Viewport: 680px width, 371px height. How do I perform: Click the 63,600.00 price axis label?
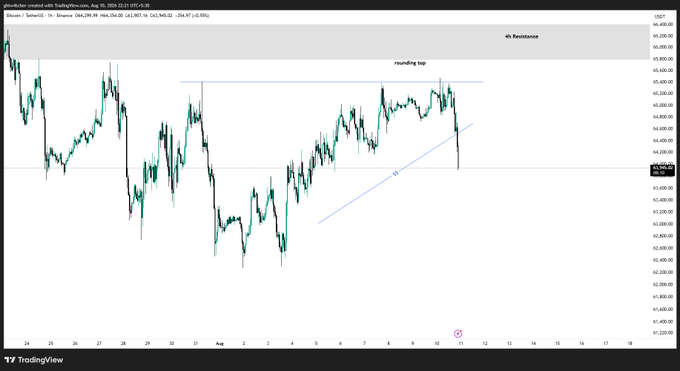click(x=663, y=188)
